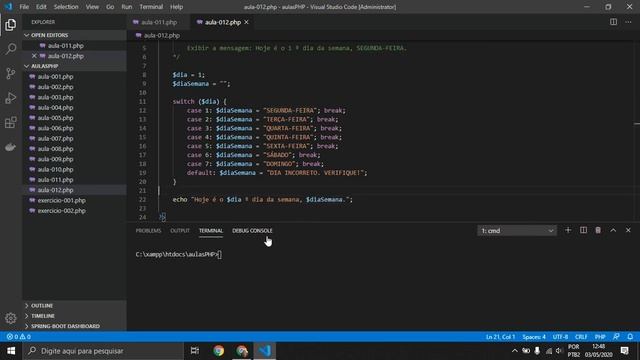Click the terminal command prompt line
The width and height of the screenshot is (640, 360).
pos(179,254)
